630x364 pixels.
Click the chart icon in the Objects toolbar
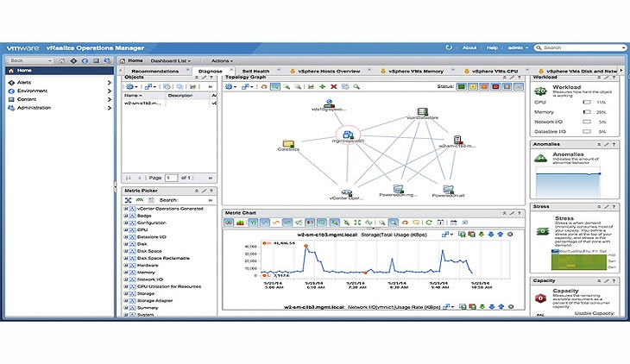pos(193,87)
